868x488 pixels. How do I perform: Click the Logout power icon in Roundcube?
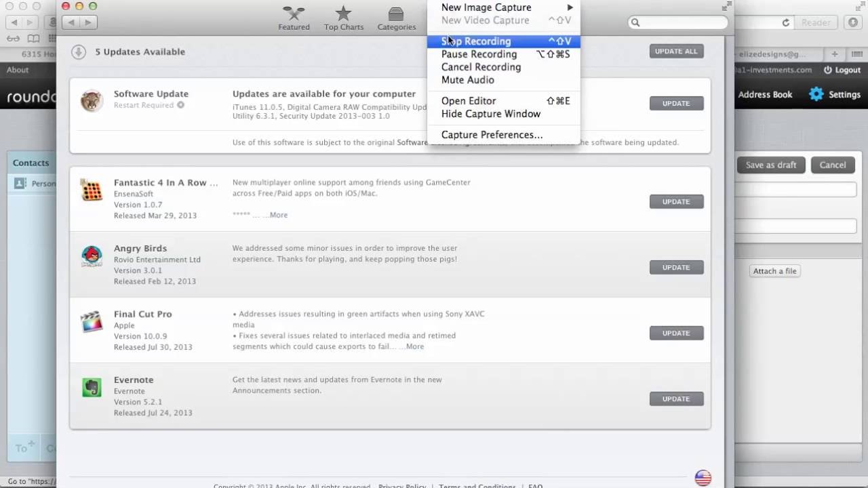click(827, 70)
